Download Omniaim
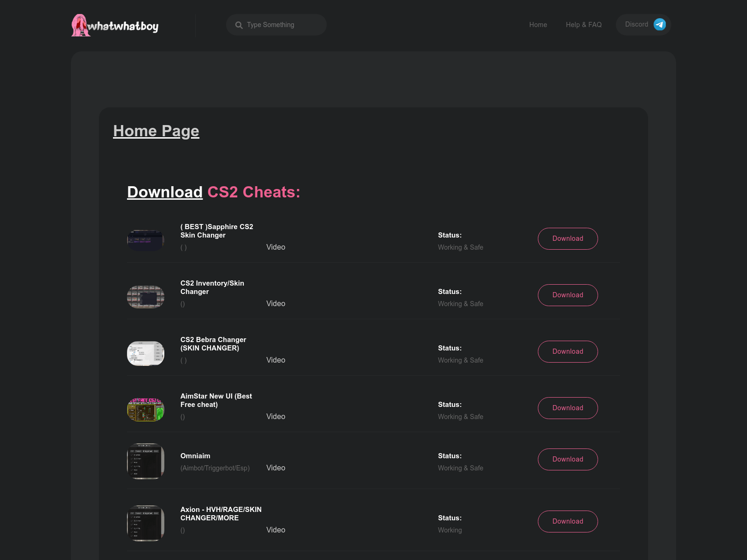The height and width of the screenshot is (560, 747). (x=568, y=459)
